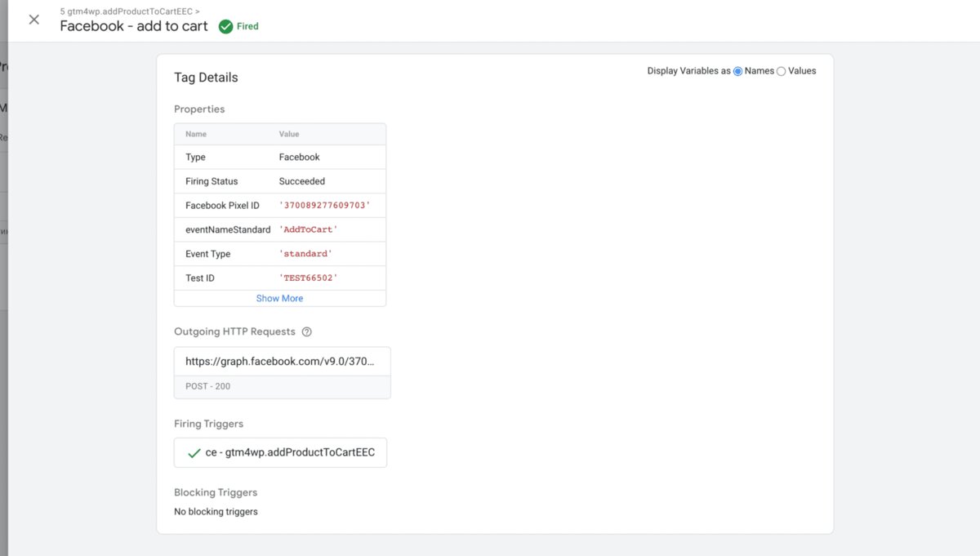
Task: Click the Test ID property name
Action: tap(200, 278)
